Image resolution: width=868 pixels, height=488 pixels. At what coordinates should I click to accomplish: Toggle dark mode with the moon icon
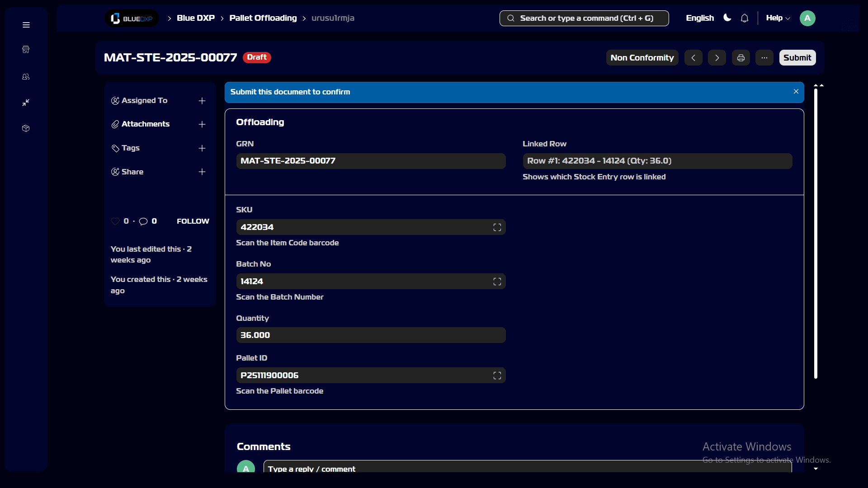[726, 18]
